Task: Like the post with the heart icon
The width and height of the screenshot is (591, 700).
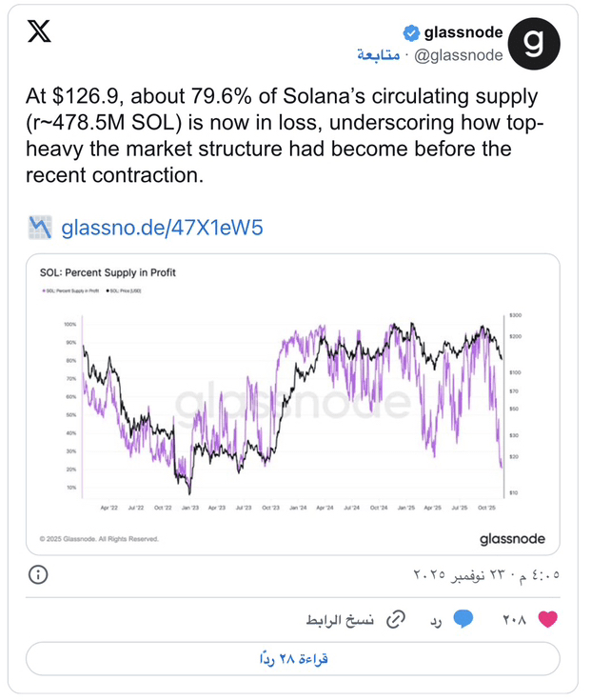Action: point(547,619)
